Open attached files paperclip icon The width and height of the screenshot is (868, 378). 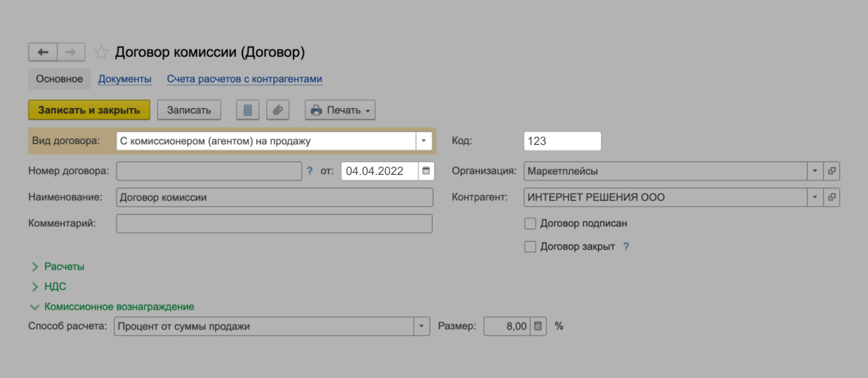pyautogui.click(x=278, y=110)
